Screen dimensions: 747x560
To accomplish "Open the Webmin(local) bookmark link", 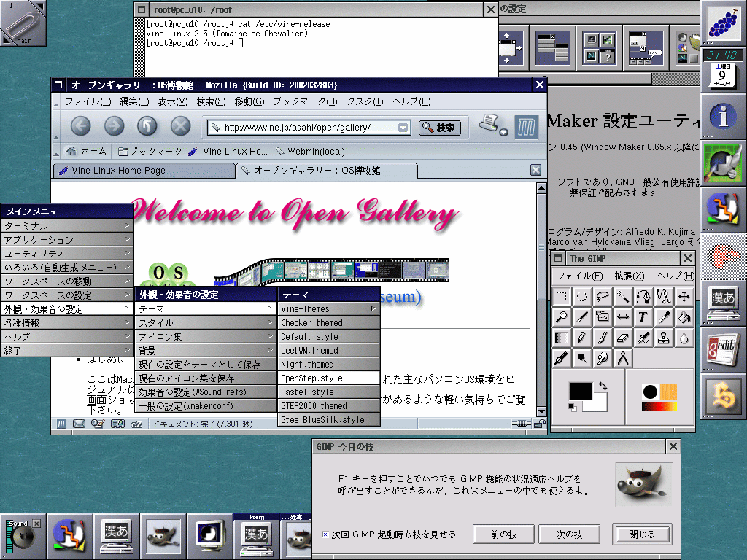I will pos(310,152).
